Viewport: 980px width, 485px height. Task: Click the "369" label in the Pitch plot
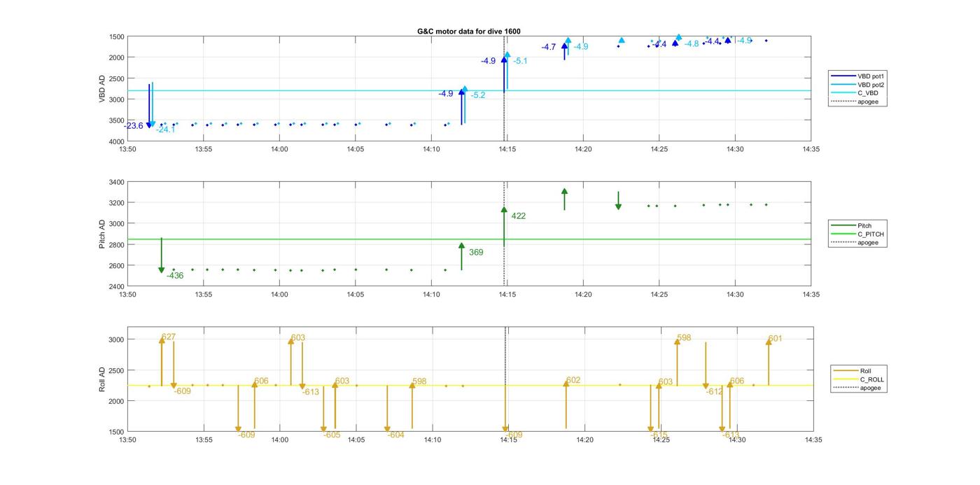(x=476, y=253)
